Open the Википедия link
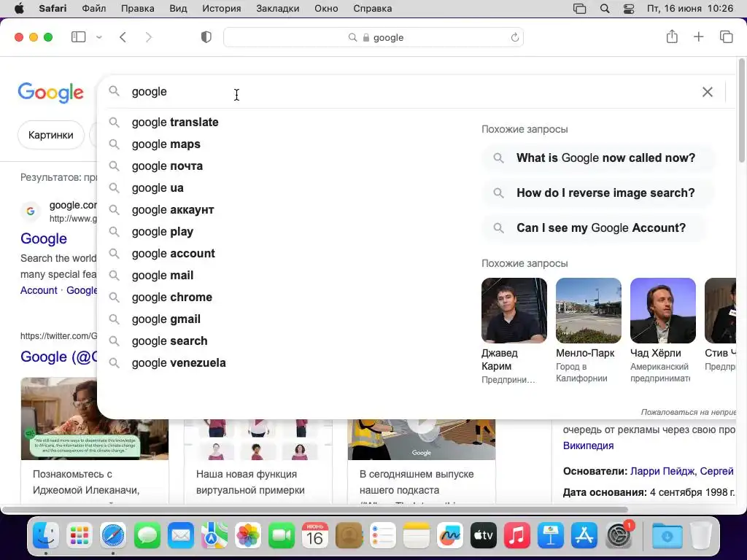 (589, 446)
